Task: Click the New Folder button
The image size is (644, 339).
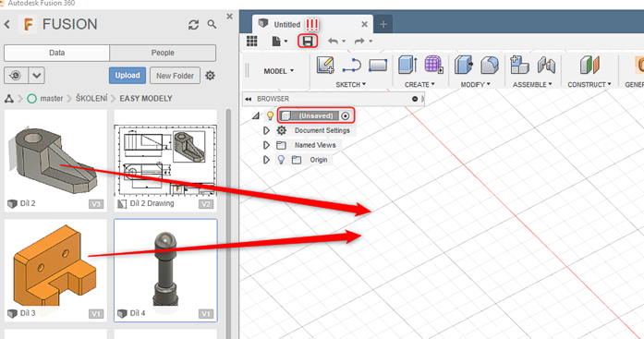Action: coord(175,76)
